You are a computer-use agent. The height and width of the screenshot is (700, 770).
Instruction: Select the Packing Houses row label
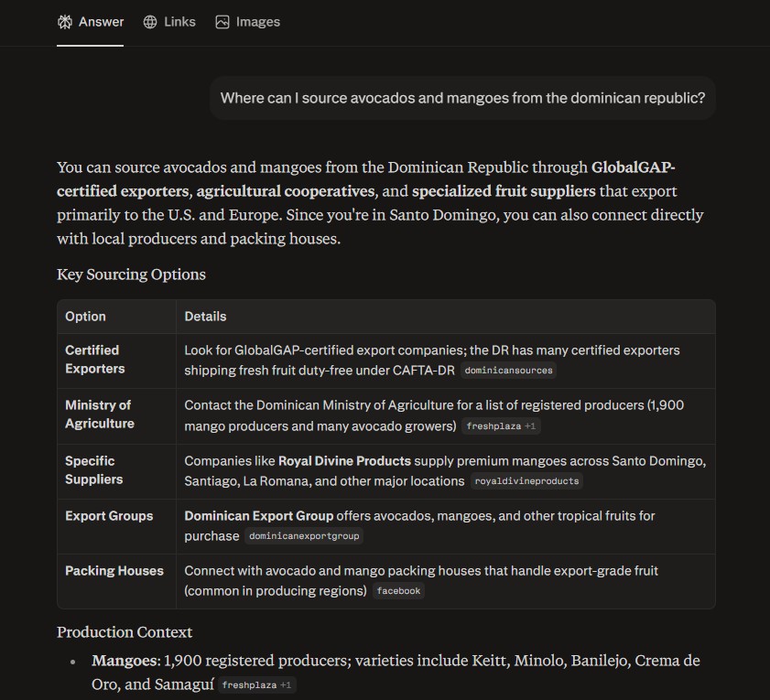[x=114, y=571]
